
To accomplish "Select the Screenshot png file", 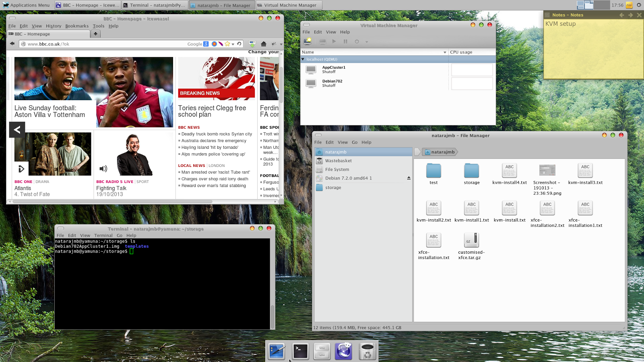I will click(547, 171).
